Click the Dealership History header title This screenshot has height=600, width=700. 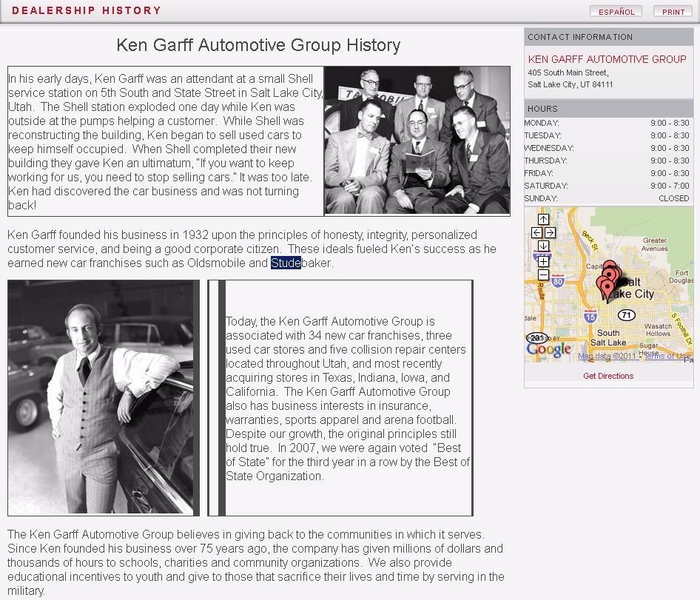click(86, 10)
